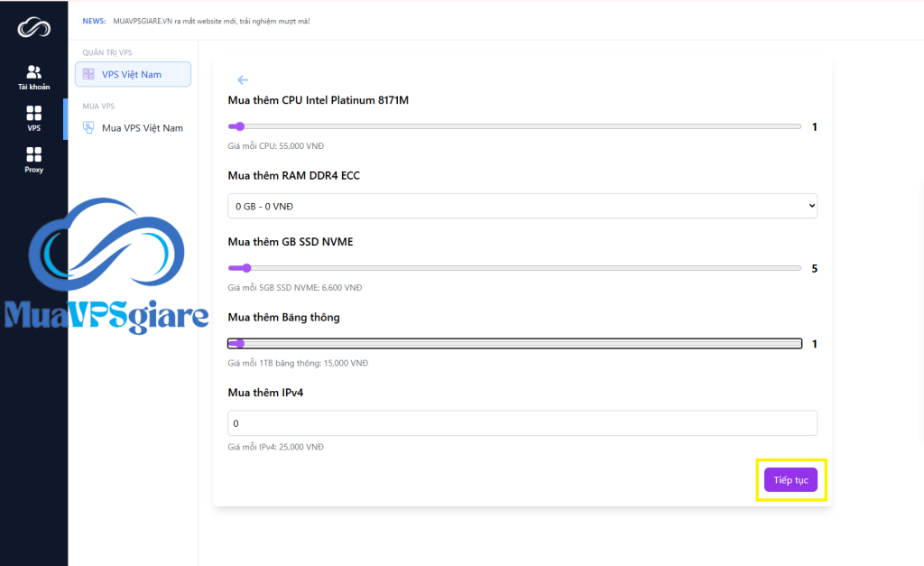This screenshot has width=924, height=566.
Task: Click the cloud logo at top of sidebar
Action: 33,28
